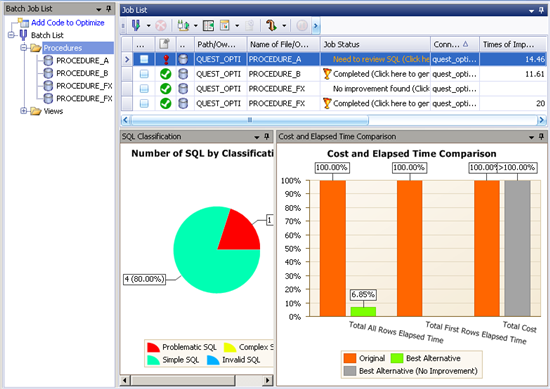
Task: Click 'No improvement found' status link
Action: (x=381, y=89)
